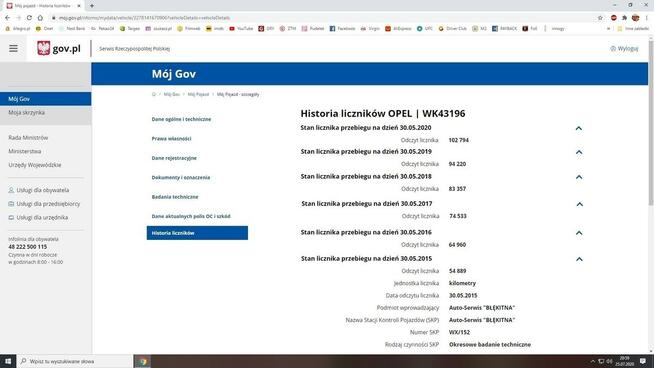The width and height of the screenshot is (654, 368).
Task: Click the browser home icon
Action: pyautogui.click(x=40, y=18)
